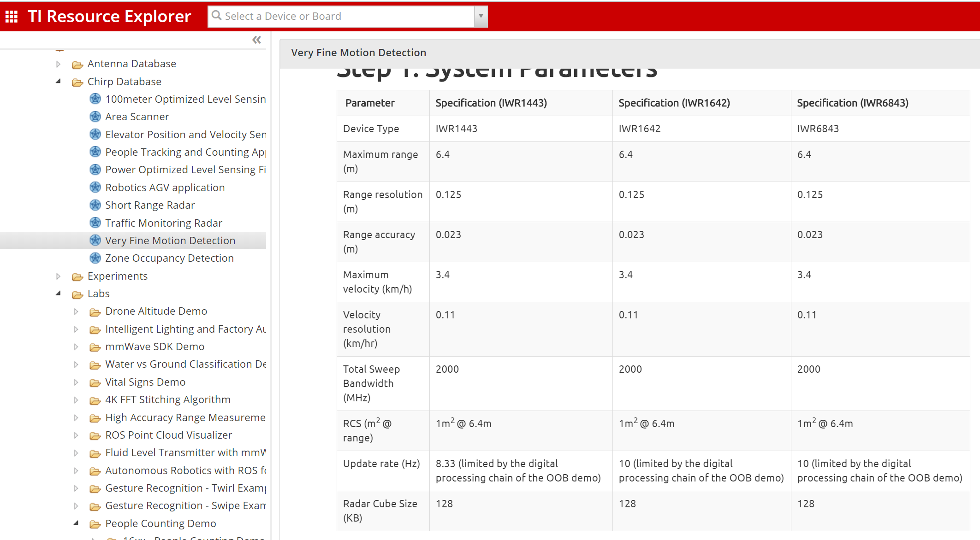Screen dimensions: 980x540
Task: Select Robotics AGV application entry
Action: [165, 188]
